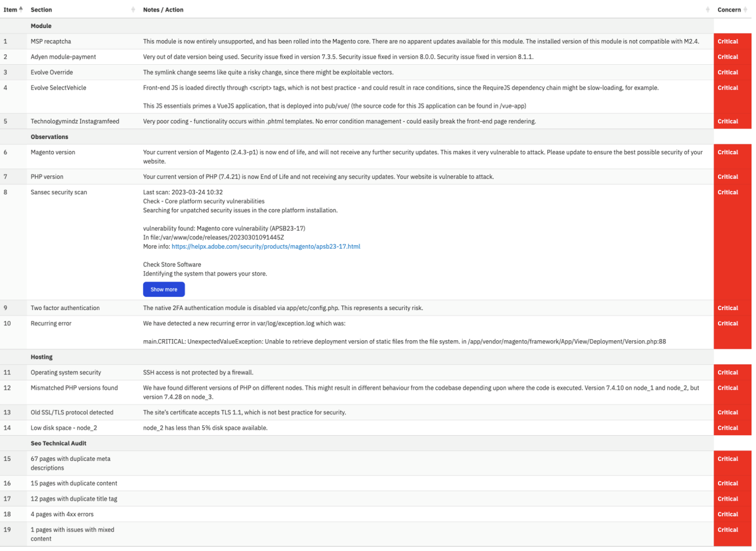Click Check Store Software heading text
Image resolution: width=756 pixels, height=551 pixels.
point(172,265)
